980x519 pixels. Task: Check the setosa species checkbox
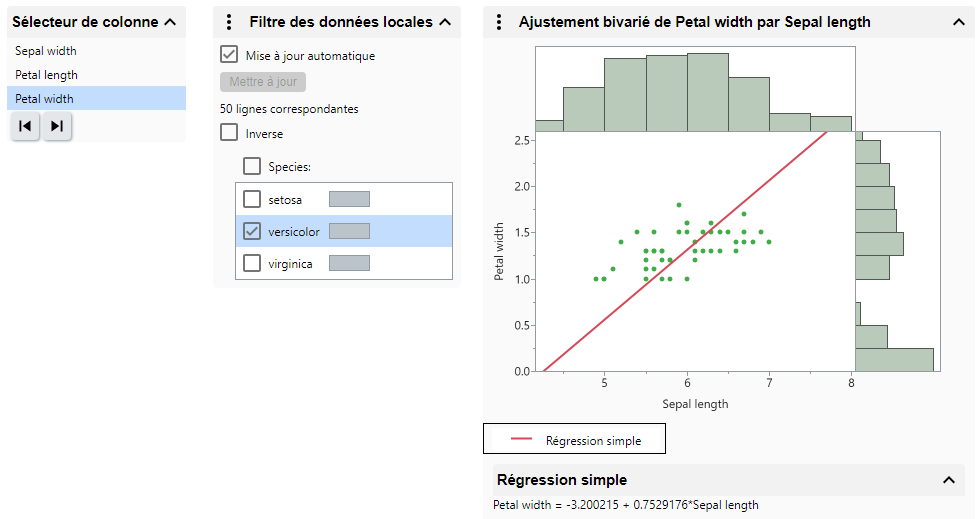tap(252, 199)
